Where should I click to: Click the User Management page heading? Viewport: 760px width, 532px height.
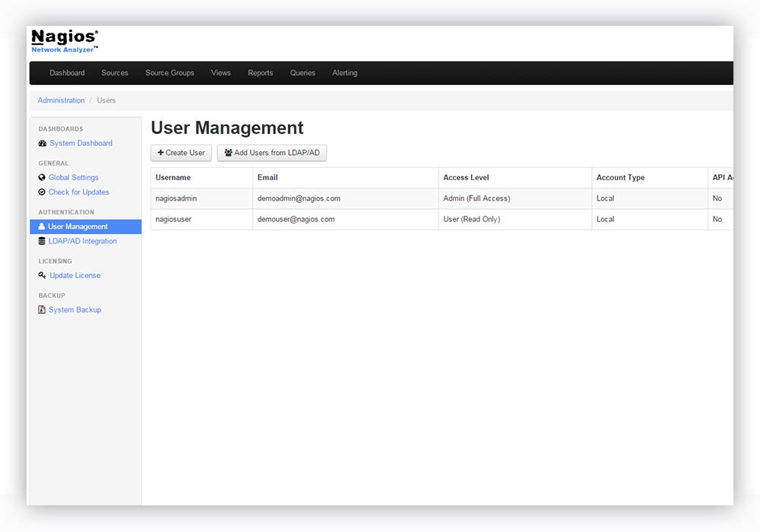(x=226, y=128)
